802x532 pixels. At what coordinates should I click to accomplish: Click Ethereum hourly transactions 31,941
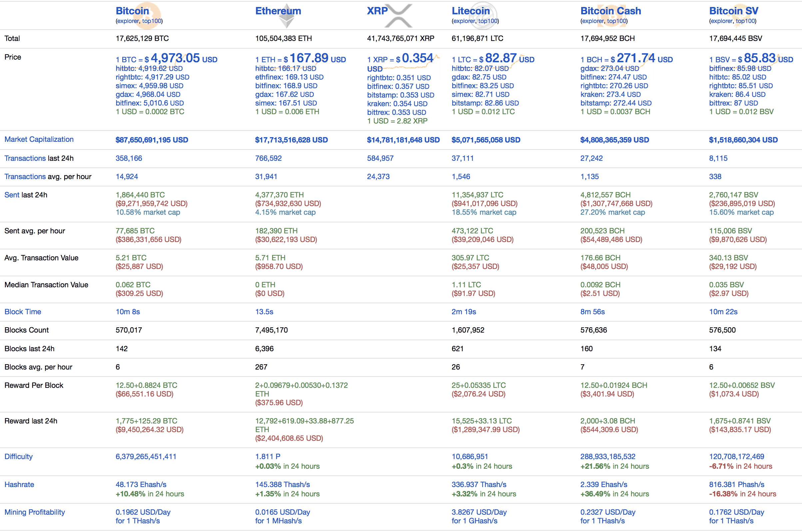[266, 177]
